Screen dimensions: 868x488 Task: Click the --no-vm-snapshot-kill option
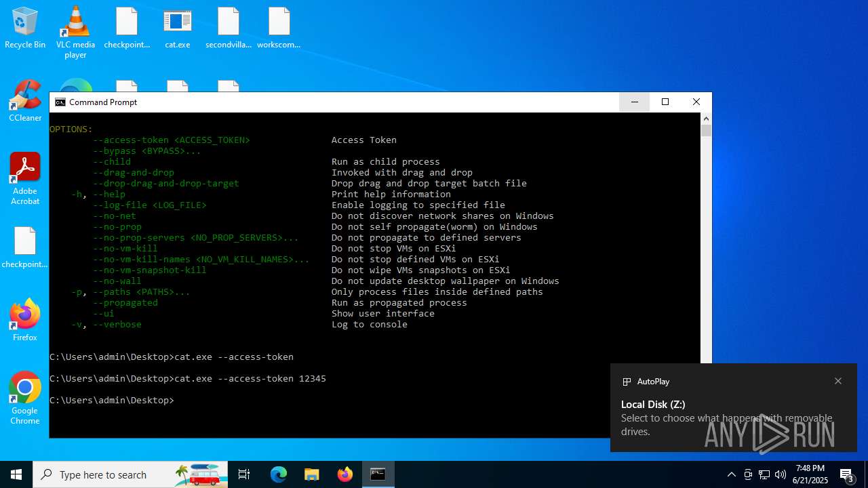point(150,270)
